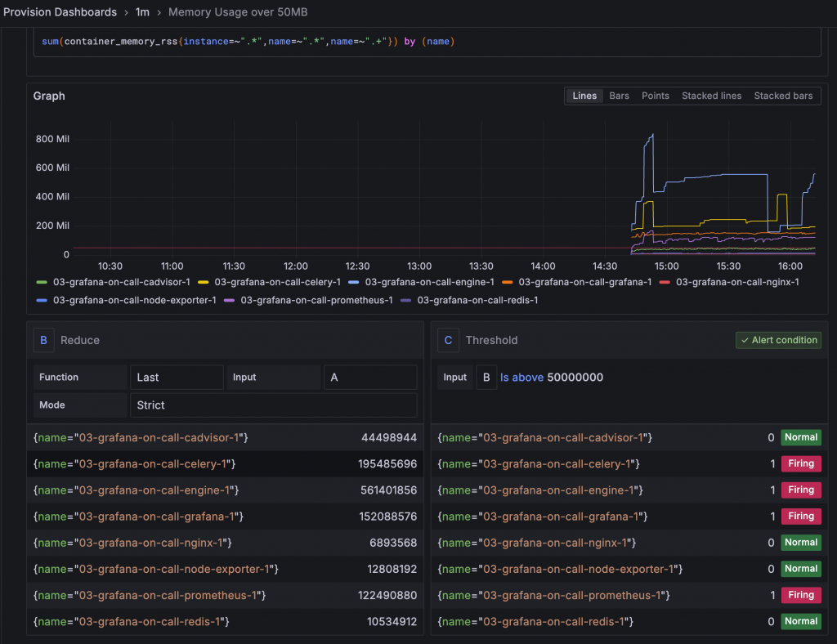Open Provision Dashboards breadcrumb link

click(60, 11)
